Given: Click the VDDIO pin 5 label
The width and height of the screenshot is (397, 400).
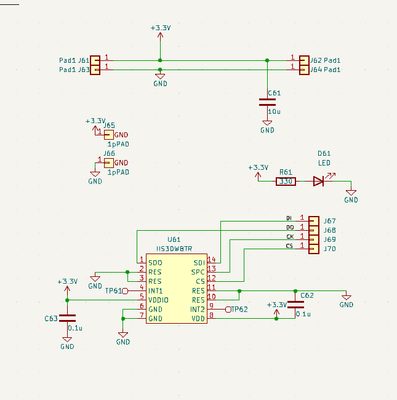Looking at the screenshot, I should tap(158, 300).
